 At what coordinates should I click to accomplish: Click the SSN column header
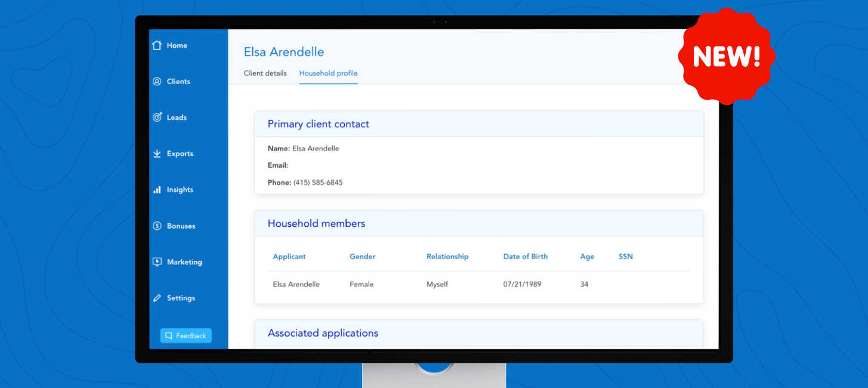(x=626, y=257)
